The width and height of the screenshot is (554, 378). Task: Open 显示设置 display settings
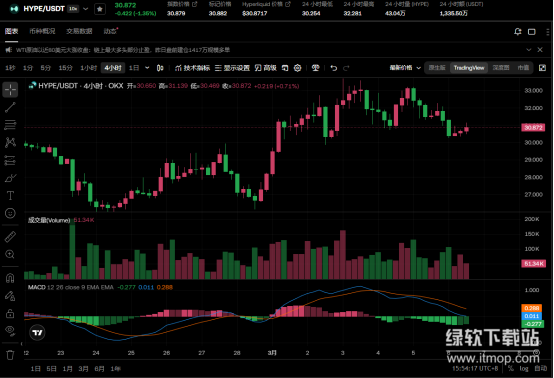[232, 68]
